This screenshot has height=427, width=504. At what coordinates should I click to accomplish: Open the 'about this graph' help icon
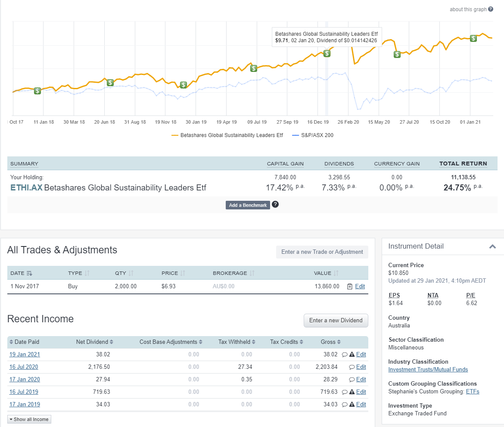point(491,9)
